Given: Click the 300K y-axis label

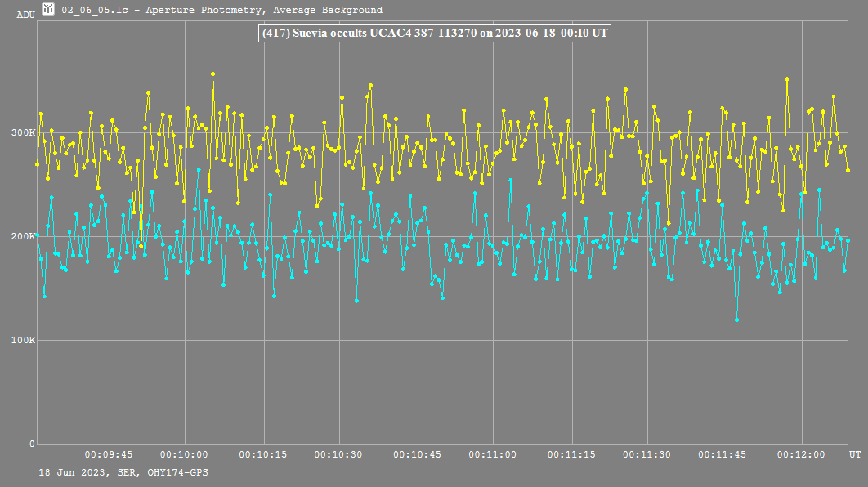Looking at the screenshot, I should [x=25, y=132].
